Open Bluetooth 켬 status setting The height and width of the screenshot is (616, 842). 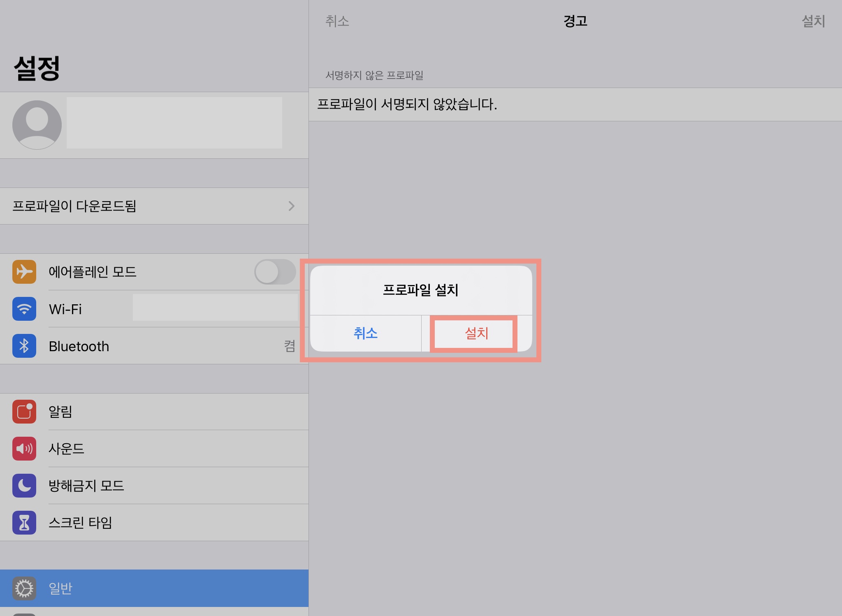click(289, 346)
